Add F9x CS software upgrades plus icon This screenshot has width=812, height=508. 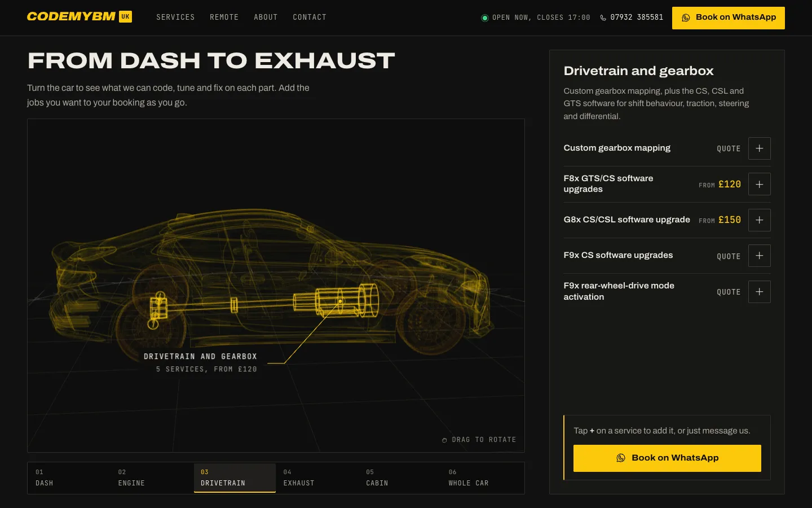759,256
